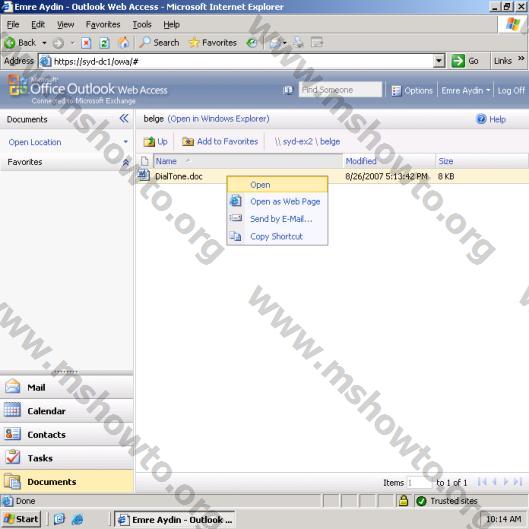
Task: Click the Find Someone input field
Action: click(340, 90)
